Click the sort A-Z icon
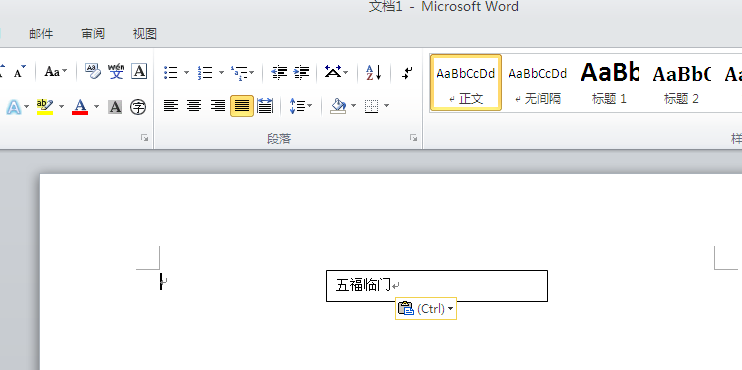 tap(374, 72)
